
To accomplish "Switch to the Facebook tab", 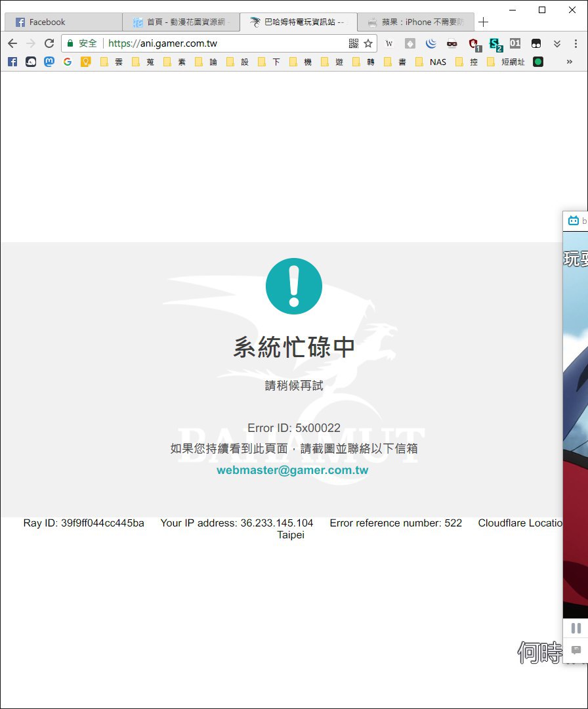I will [63, 22].
